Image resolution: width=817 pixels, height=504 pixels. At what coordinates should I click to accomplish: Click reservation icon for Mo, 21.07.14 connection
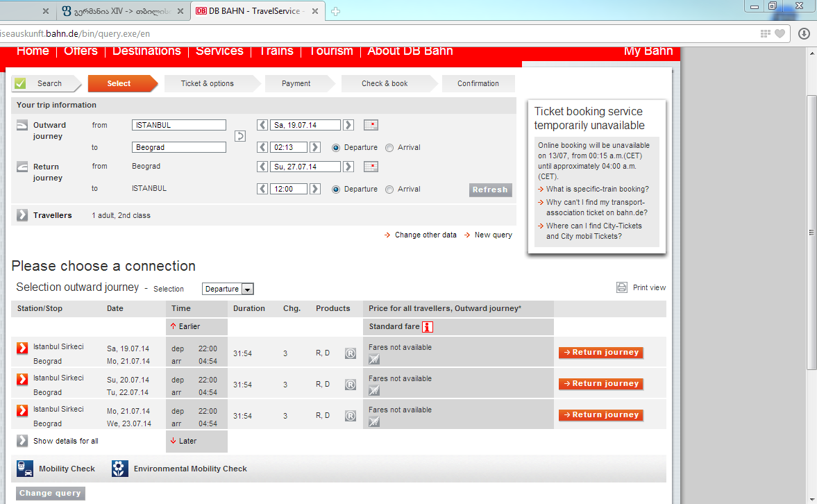(350, 416)
